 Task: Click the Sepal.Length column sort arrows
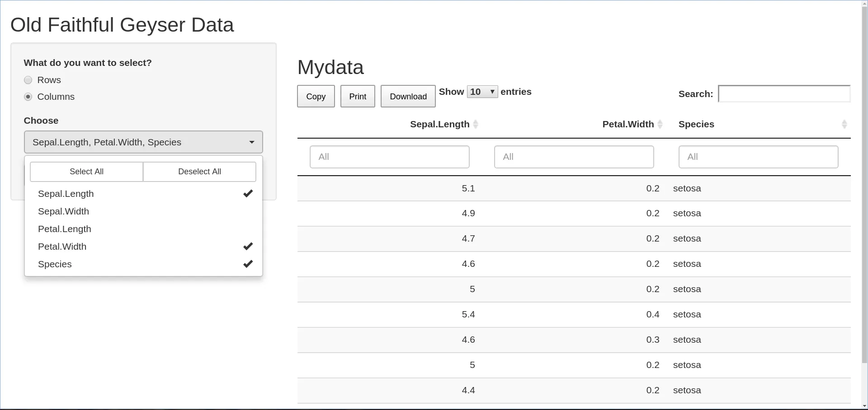[x=475, y=124]
